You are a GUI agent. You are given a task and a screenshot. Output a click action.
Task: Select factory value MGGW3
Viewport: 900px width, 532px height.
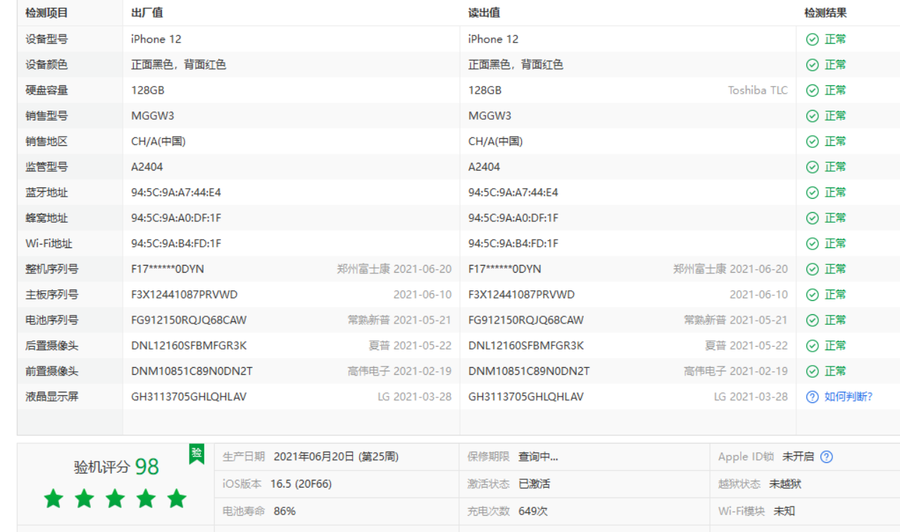click(x=153, y=116)
